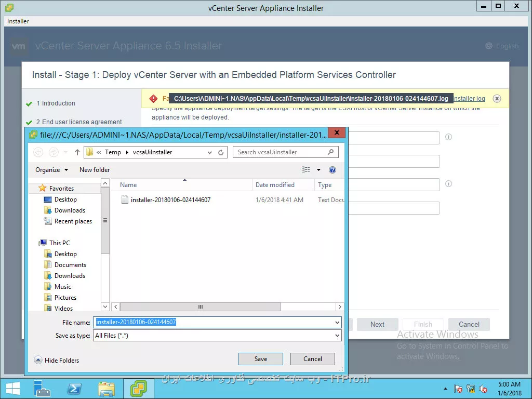Open File Explorer from taskbar
This screenshot has height=399, width=532.
click(x=106, y=389)
